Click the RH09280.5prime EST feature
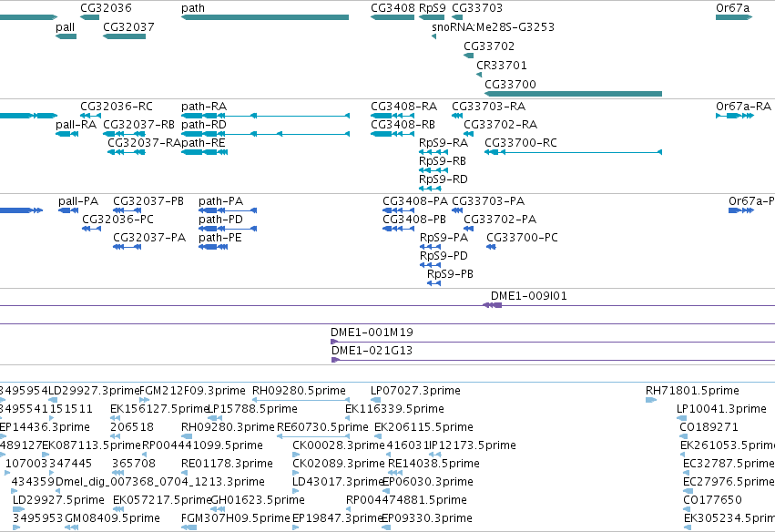The image size is (775, 532). tap(301, 400)
